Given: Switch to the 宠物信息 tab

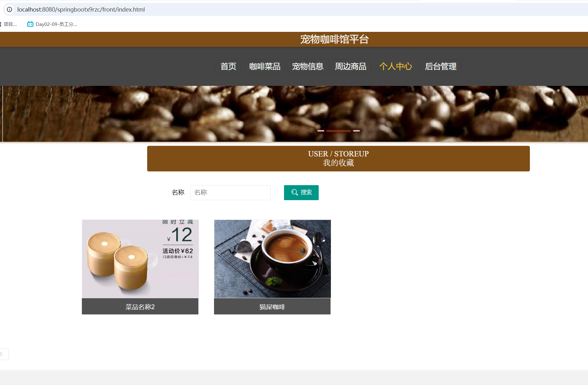Looking at the screenshot, I should pyautogui.click(x=308, y=66).
